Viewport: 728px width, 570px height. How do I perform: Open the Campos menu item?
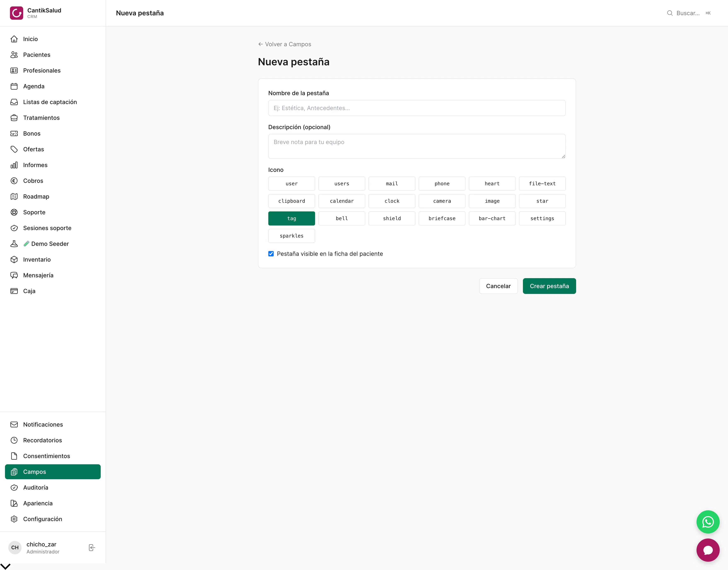[53, 472]
